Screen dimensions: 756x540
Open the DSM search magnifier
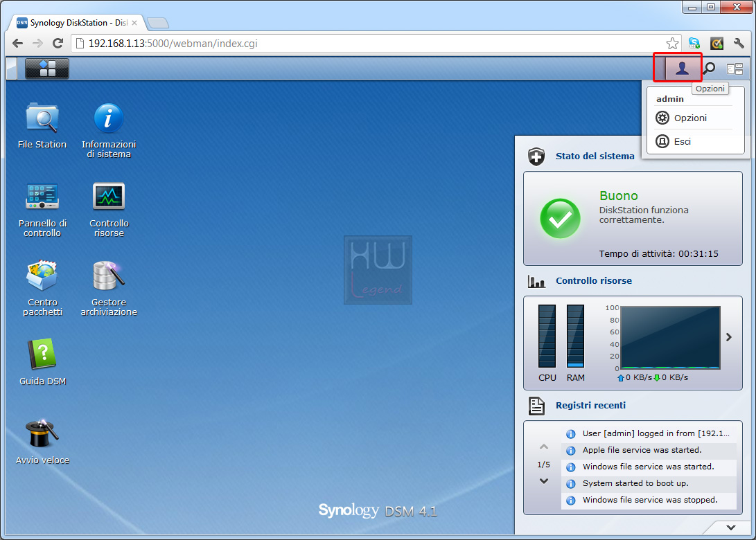(709, 69)
